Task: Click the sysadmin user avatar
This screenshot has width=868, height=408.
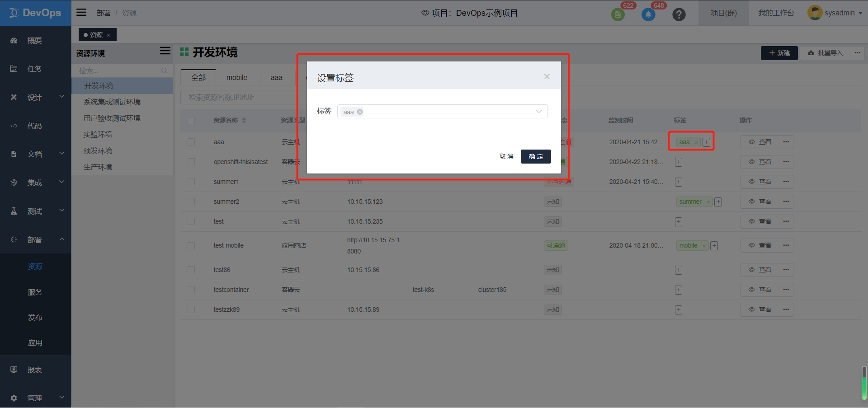Action: coord(815,13)
